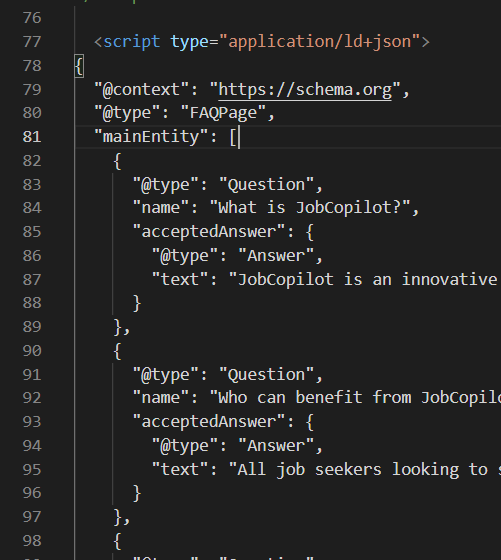Click text "JobCopilot is an innovative" on line 87
Image resolution: width=501 pixels, height=560 pixels.
pyautogui.click(x=367, y=279)
